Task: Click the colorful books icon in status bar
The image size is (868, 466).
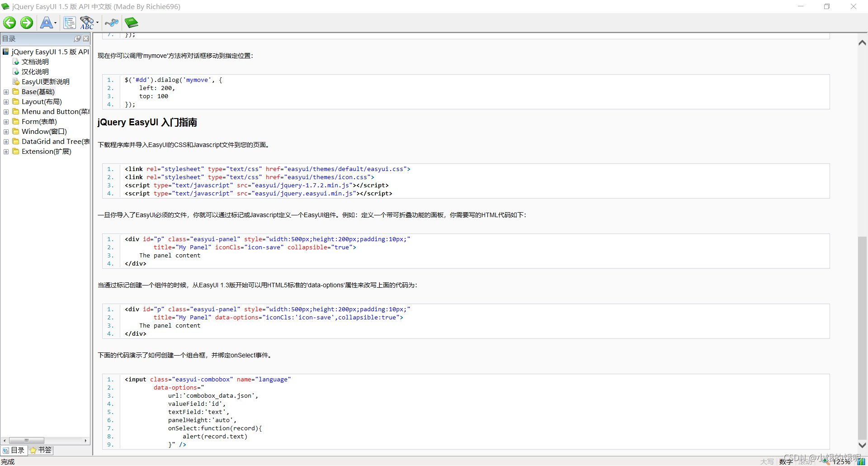Action: (861, 461)
